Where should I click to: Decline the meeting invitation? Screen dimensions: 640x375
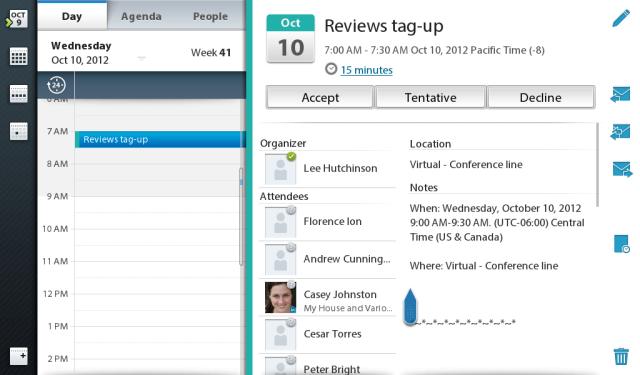click(x=540, y=97)
